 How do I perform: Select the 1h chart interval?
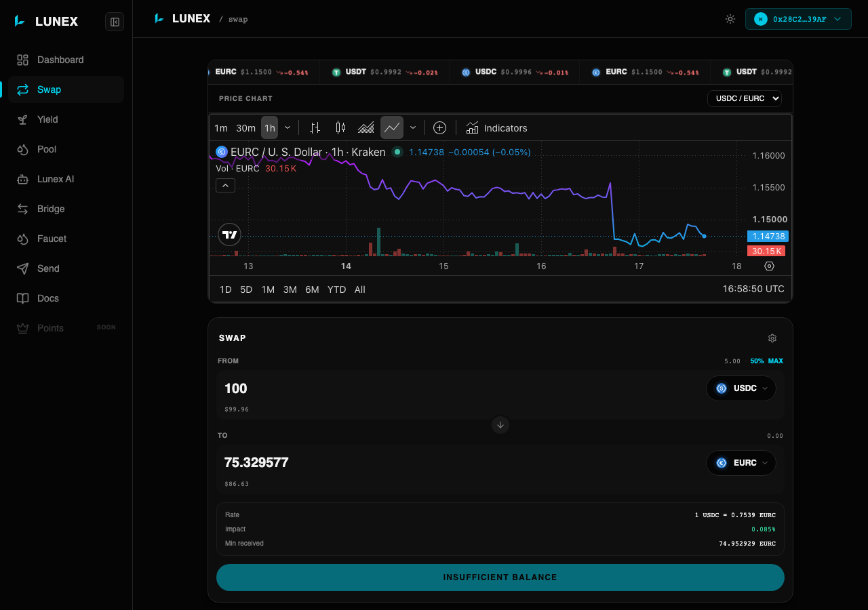click(x=270, y=128)
